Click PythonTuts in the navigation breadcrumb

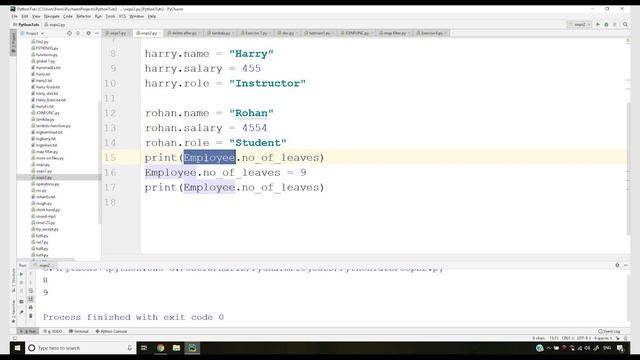point(26,24)
